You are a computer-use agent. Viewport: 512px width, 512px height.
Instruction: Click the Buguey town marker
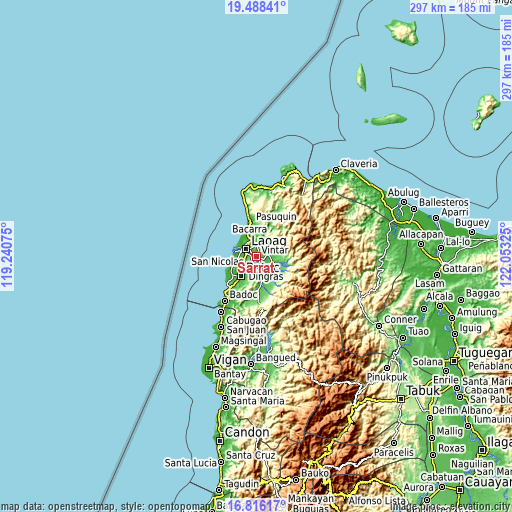472,232
